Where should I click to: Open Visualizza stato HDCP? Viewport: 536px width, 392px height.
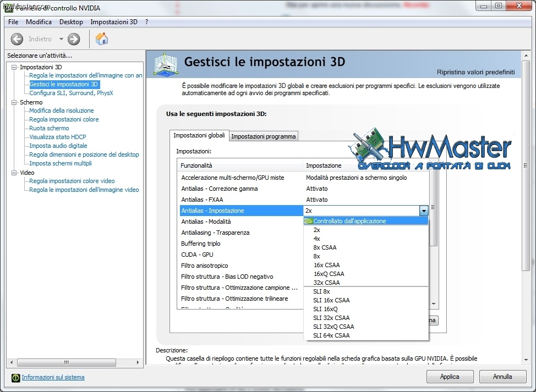(58, 137)
